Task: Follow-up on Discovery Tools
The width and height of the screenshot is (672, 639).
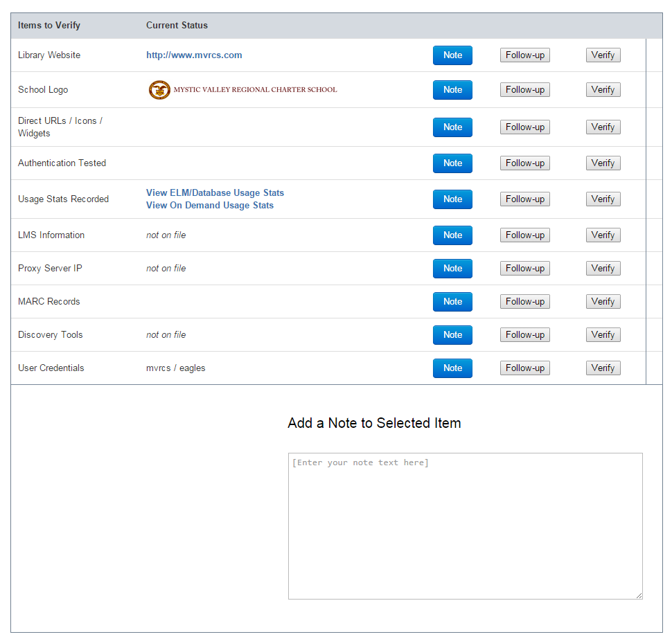Action: (x=524, y=335)
